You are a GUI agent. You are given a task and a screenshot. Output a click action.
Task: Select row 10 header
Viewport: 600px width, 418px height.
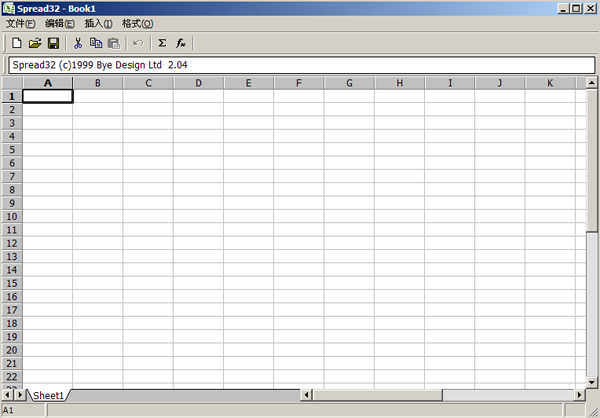point(11,217)
